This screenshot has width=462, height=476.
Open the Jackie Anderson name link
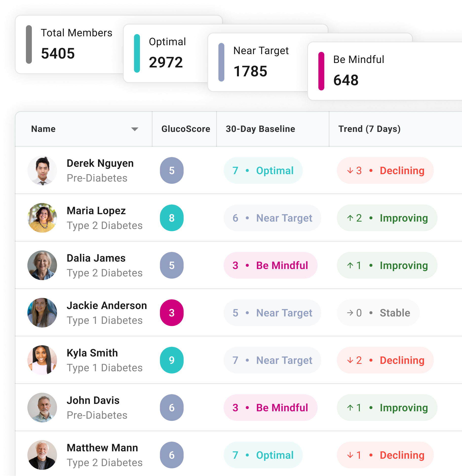[x=107, y=306]
